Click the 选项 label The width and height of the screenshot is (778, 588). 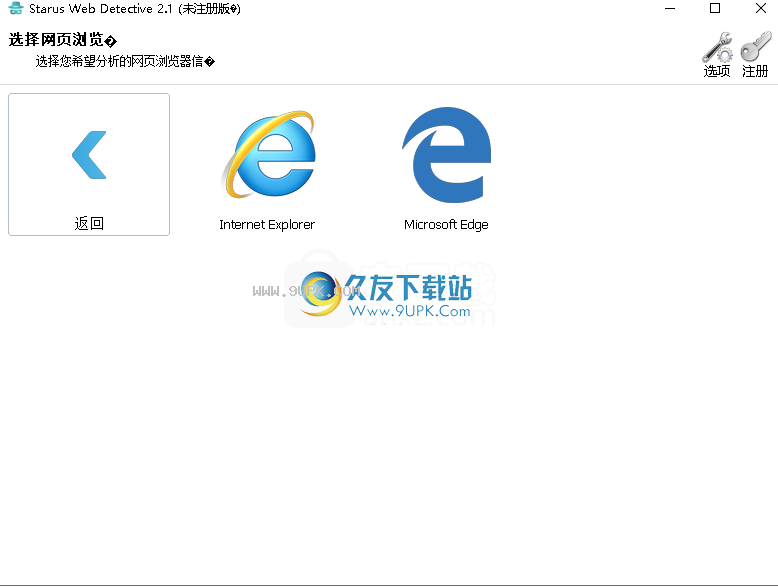point(717,71)
